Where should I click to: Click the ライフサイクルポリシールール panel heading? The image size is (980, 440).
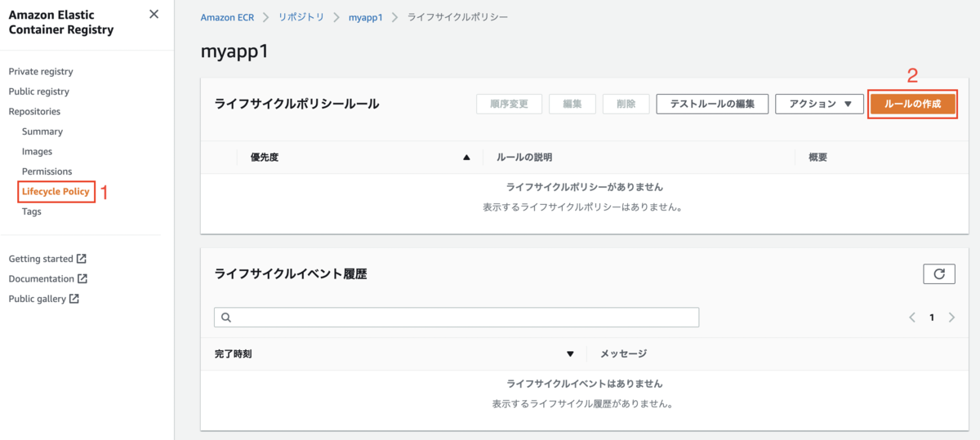[x=297, y=104]
